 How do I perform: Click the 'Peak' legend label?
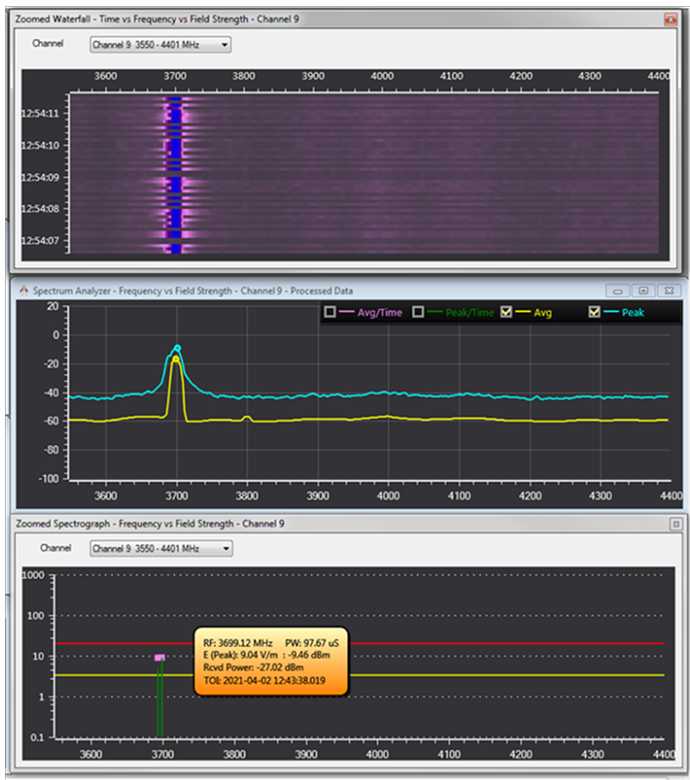pos(633,312)
